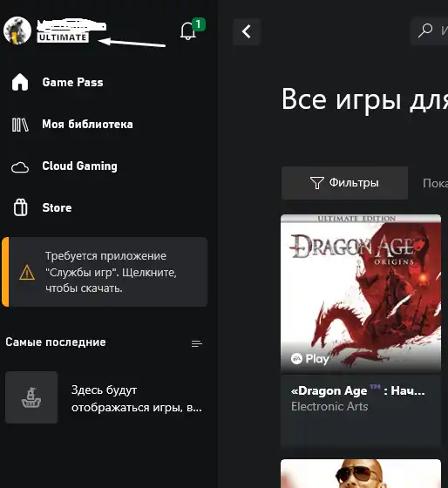Click the search magnifier icon
The height and width of the screenshot is (488, 448).
425,30
